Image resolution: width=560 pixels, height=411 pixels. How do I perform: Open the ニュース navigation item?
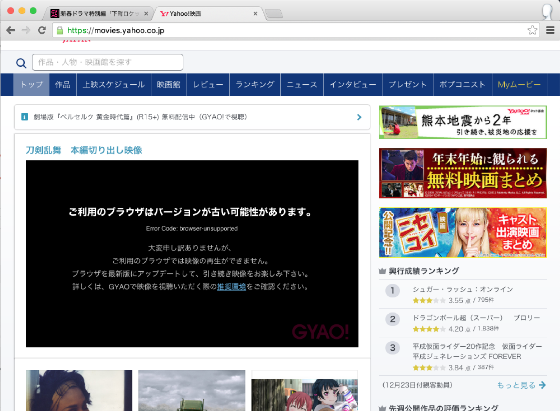point(302,85)
